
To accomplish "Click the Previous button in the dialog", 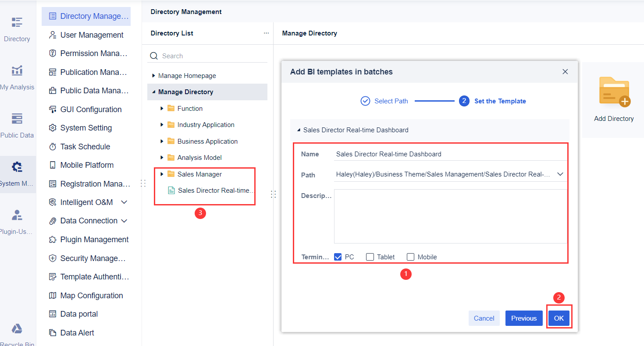I will 524,318.
